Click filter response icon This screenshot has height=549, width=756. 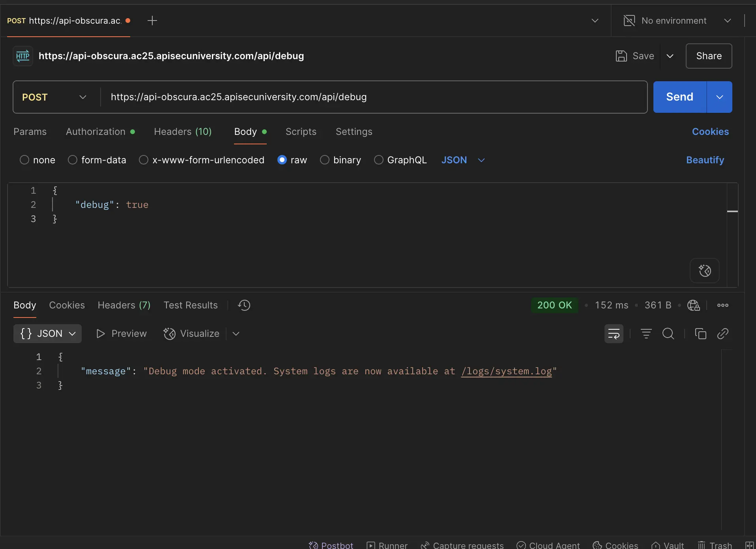[x=646, y=334]
